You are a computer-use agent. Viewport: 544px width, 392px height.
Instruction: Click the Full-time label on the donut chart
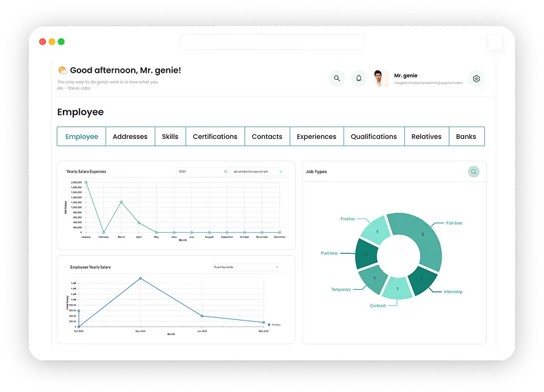(454, 223)
